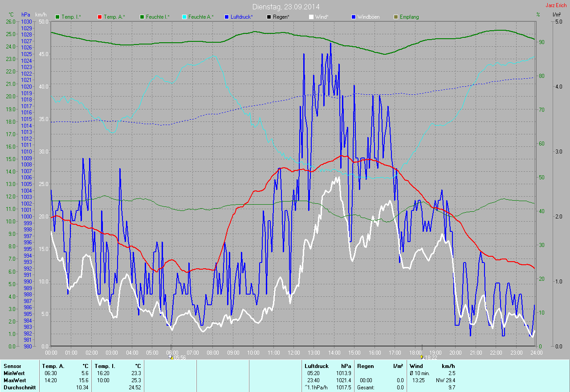The height and width of the screenshot is (392, 570).
Task: Click the olive Empfang legend square
Action: point(396,17)
